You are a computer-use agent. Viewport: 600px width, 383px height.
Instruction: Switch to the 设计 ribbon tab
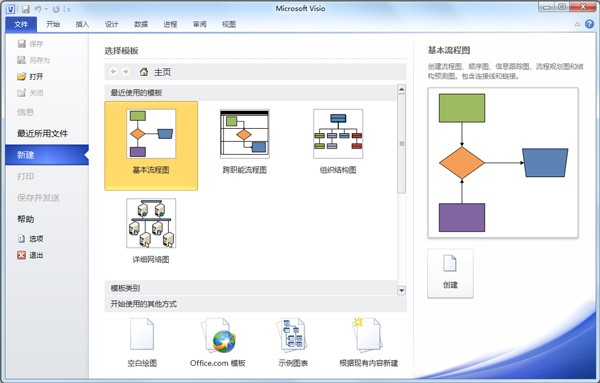[x=111, y=24]
